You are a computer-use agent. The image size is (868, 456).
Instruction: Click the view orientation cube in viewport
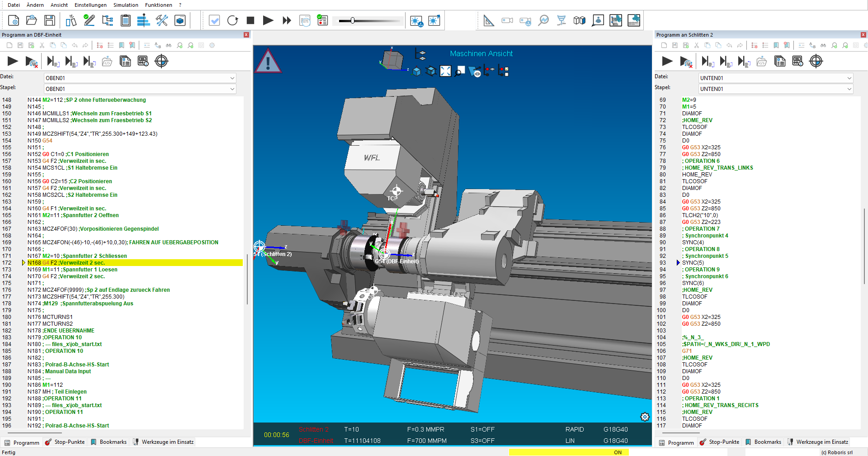click(x=393, y=60)
